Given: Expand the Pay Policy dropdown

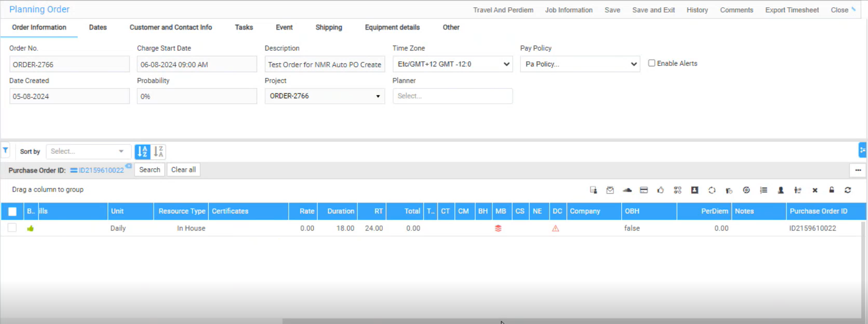Looking at the screenshot, I should point(580,64).
